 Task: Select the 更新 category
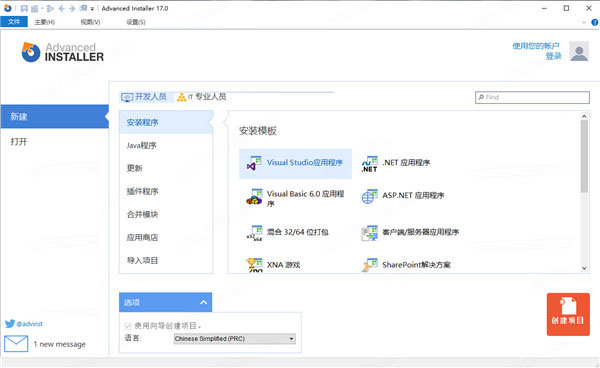click(x=166, y=168)
